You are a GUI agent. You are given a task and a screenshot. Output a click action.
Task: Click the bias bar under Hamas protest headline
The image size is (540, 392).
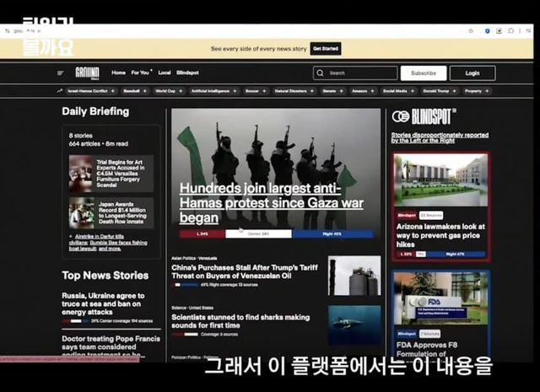276,234
